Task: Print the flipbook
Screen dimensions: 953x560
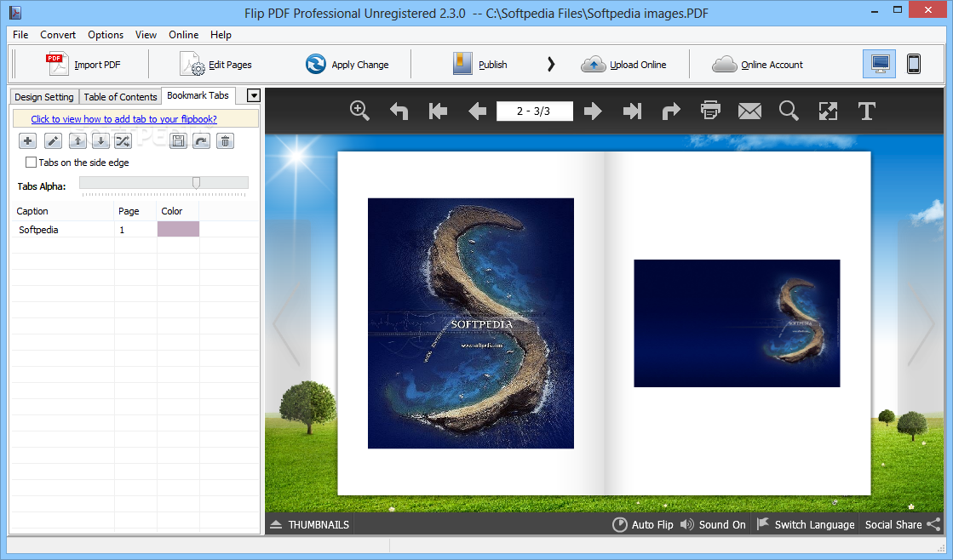Action: [710, 111]
